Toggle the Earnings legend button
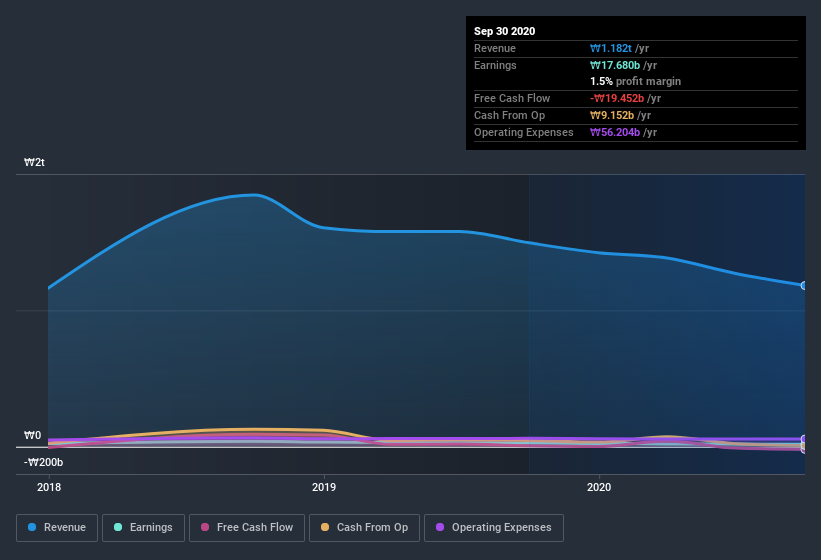 pos(143,528)
